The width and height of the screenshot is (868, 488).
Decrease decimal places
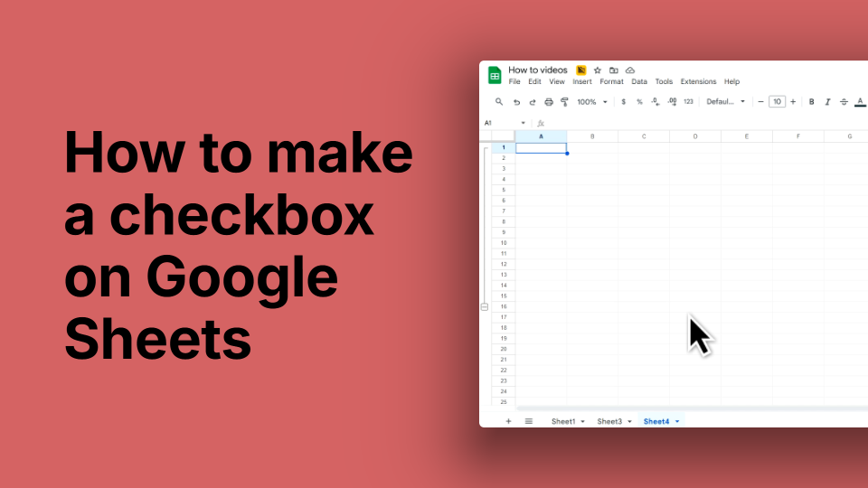656,102
